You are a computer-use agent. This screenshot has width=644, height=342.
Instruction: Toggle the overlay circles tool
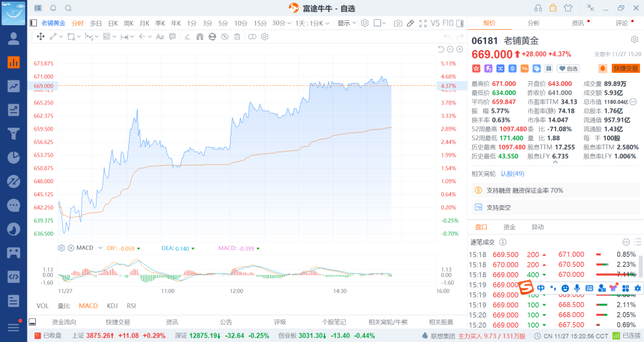(x=252, y=36)
